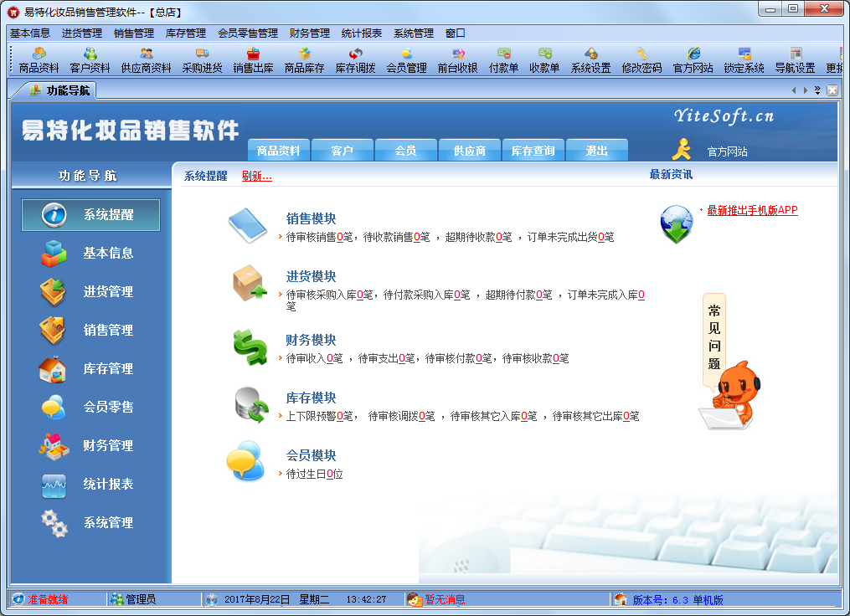Launch 采购进货 from the toolbar
The image size is (850, 616).
tap(202, 60)
